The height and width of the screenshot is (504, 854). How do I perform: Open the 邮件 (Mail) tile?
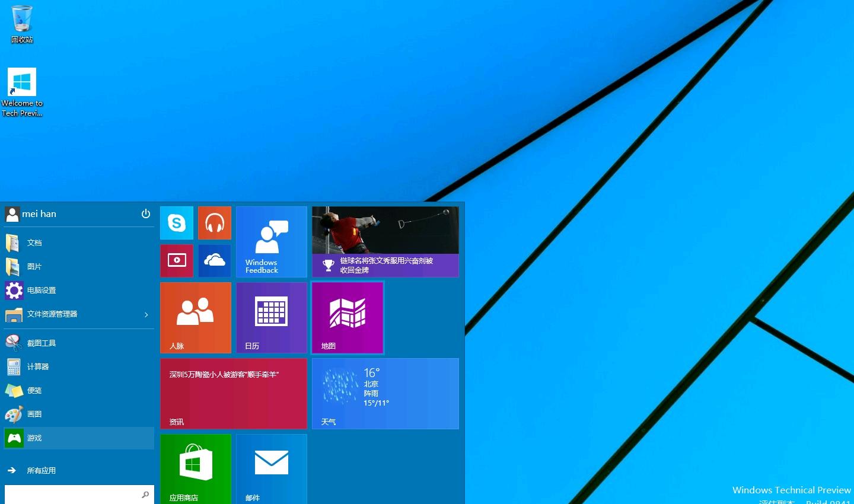tap(272, 469)
